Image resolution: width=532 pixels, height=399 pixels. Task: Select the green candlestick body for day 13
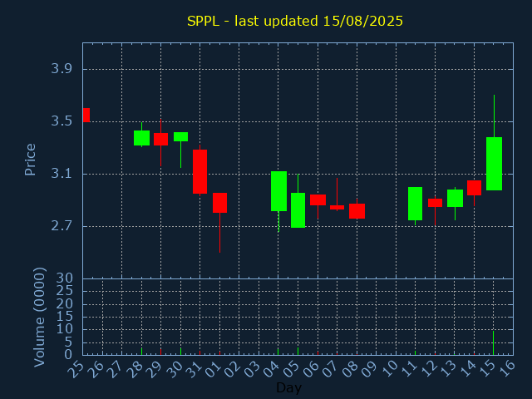point(455,198)
